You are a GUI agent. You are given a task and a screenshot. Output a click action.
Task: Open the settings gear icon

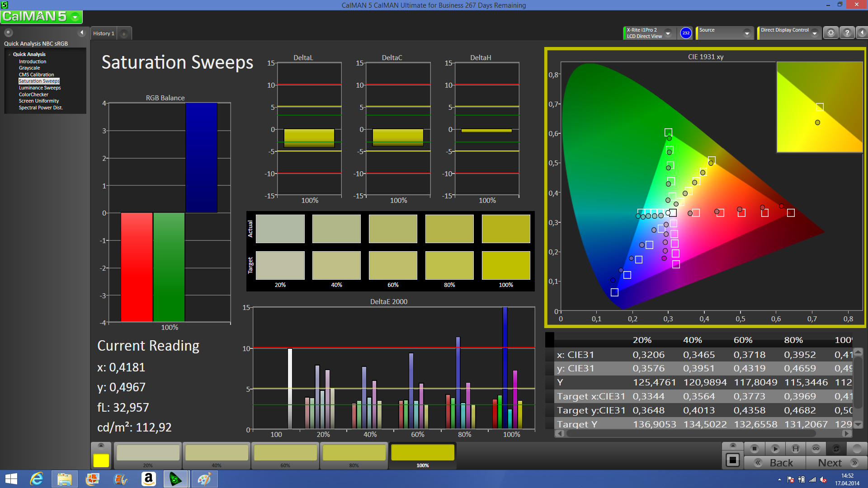[830, 33]
